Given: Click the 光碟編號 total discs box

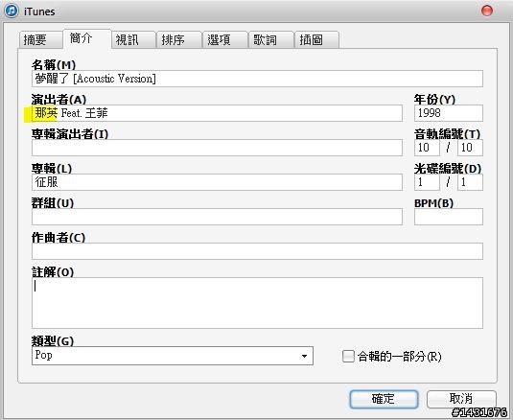Looking at the screenshot, I should [470, 182].
